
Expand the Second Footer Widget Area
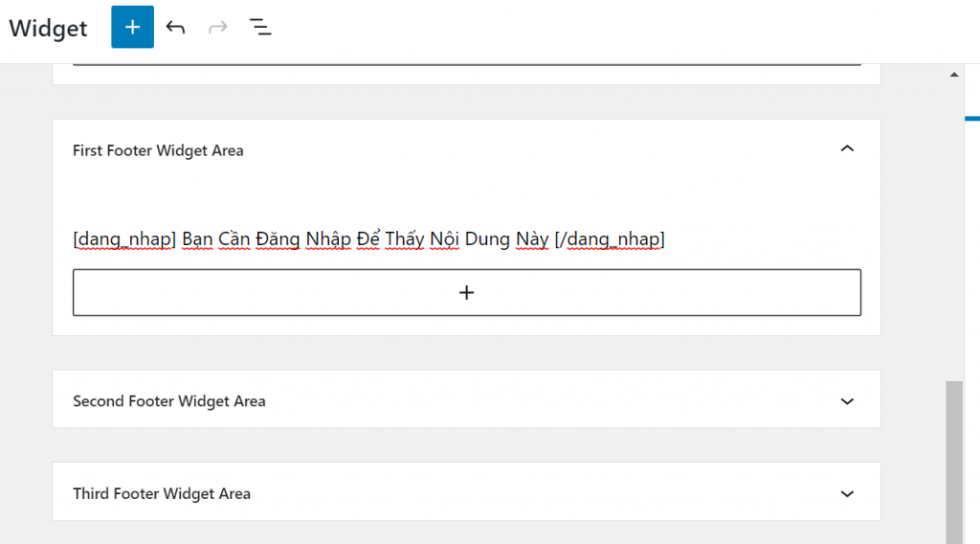(847, 401)
